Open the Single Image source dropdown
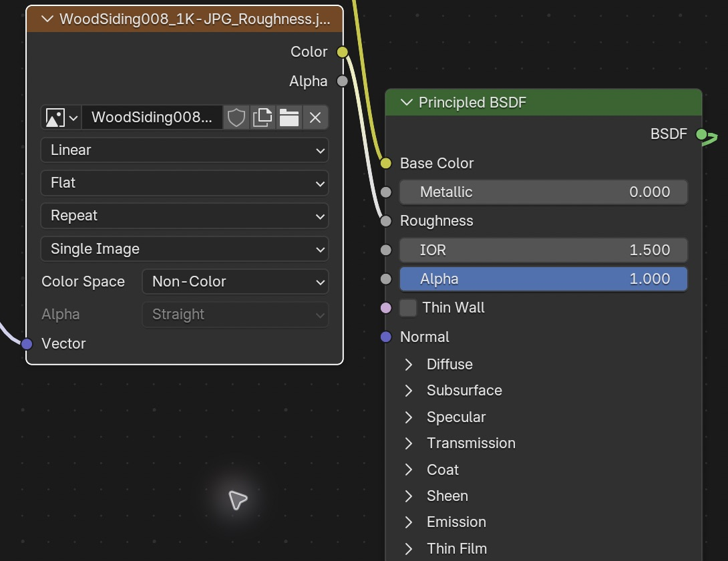 point(185,249)
